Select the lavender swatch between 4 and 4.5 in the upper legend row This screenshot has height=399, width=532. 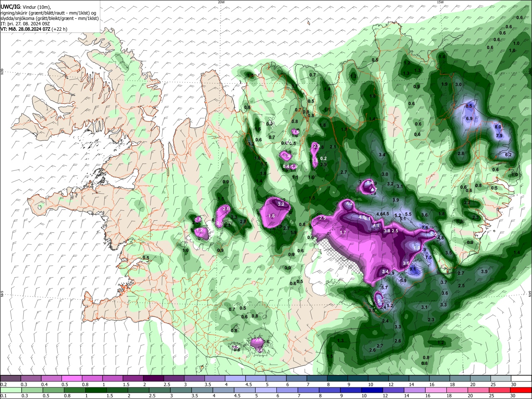(234, 379)
